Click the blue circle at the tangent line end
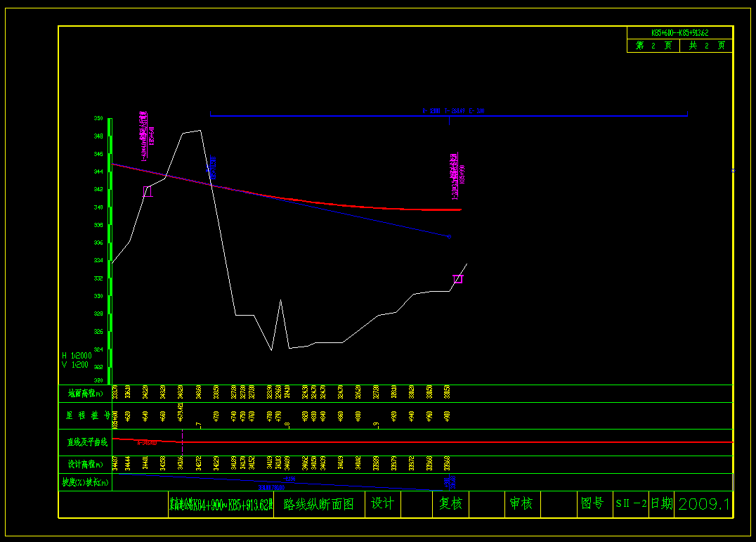756x542 pixels. coord(449,237)
